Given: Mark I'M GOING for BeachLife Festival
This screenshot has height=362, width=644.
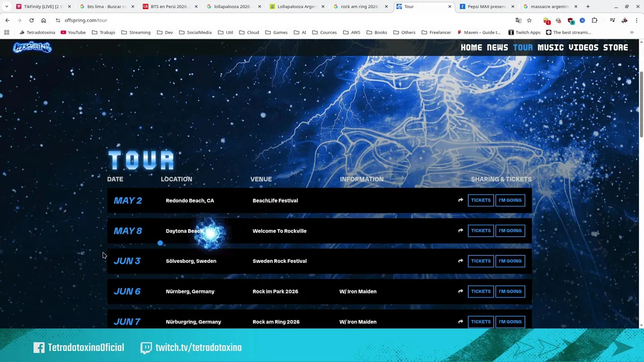Looking at the screenshot, I should (x=510, y=200).
